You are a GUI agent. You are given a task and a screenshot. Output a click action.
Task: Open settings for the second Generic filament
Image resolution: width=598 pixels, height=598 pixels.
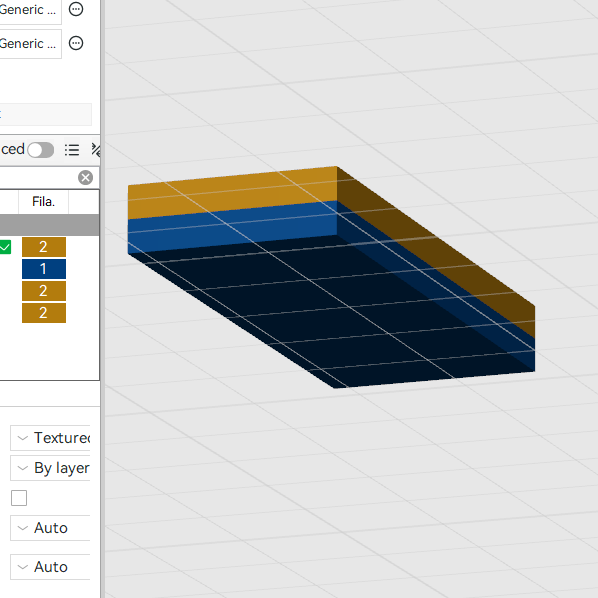[x=76, y=43]
